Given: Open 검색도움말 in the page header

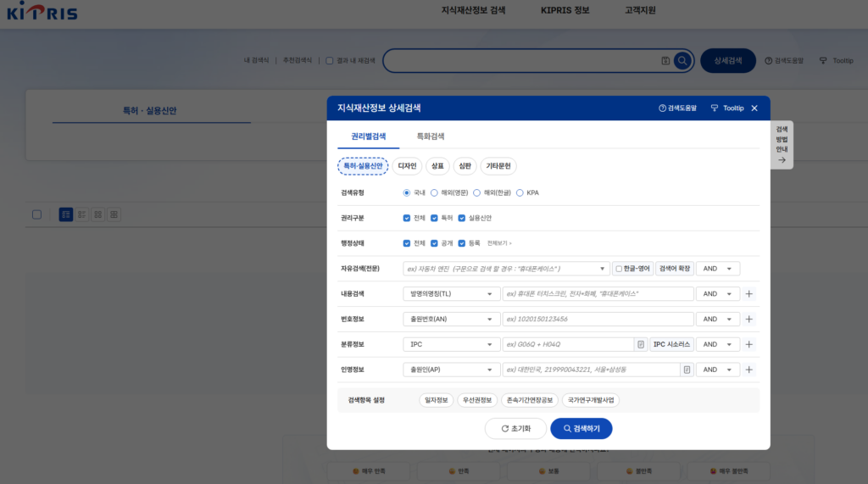Looking at the screenshot, I should [x=784, y=61].
